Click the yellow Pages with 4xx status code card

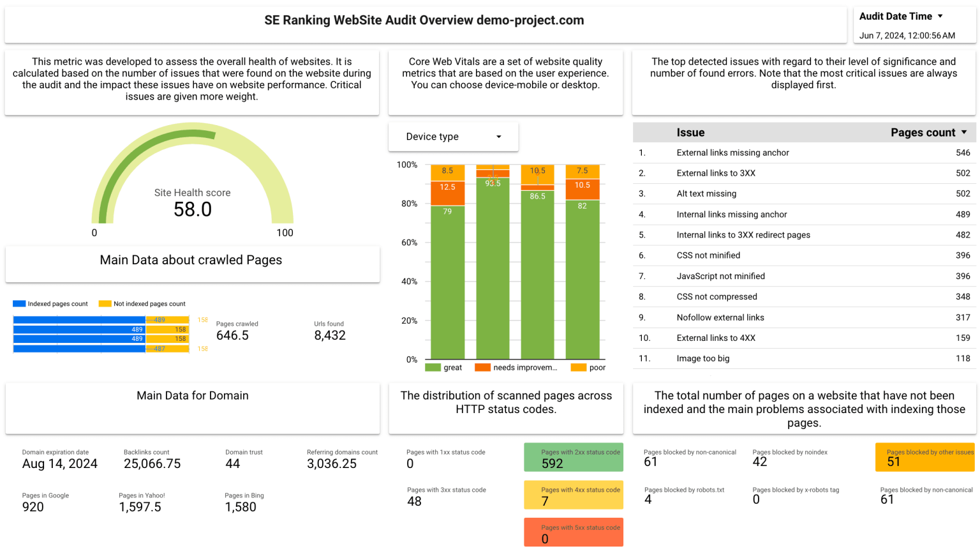click(x=573, y=495)
